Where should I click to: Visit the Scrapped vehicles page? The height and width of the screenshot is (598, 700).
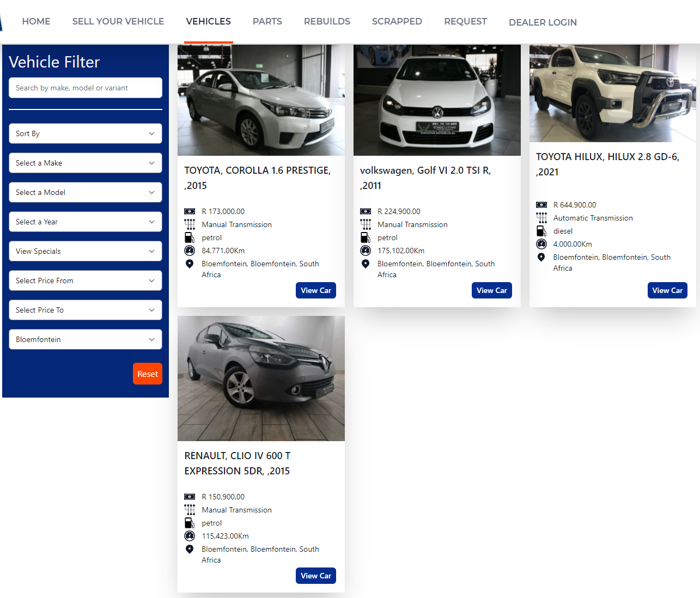point(397,21)
